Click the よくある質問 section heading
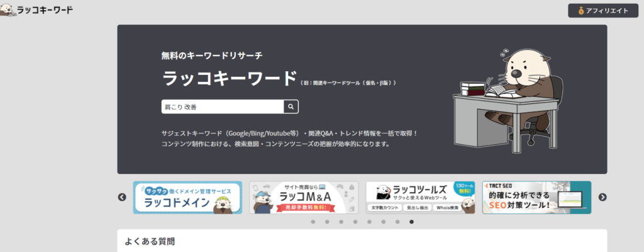 (x=150, y=242)
